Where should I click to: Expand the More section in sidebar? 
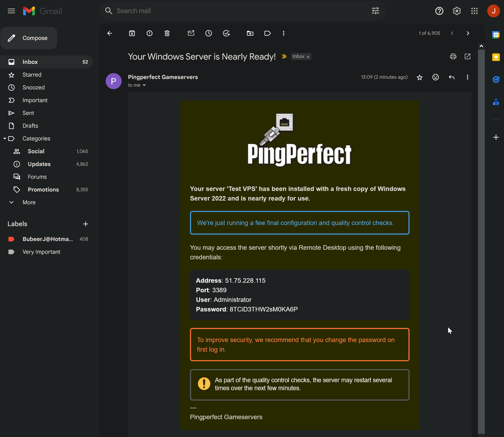click(x=29, y=202)
